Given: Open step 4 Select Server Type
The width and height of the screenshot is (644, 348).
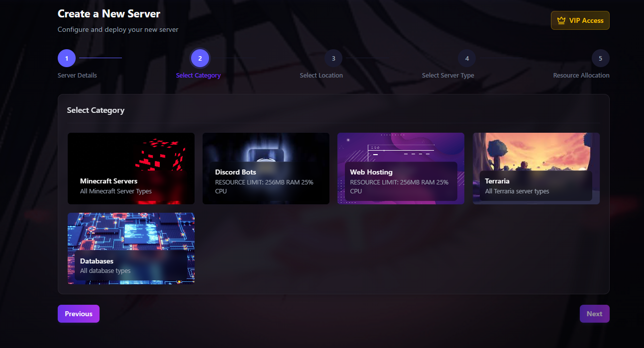Looking at the screenshot, I should pyautogui.click(x=466, y=58).
